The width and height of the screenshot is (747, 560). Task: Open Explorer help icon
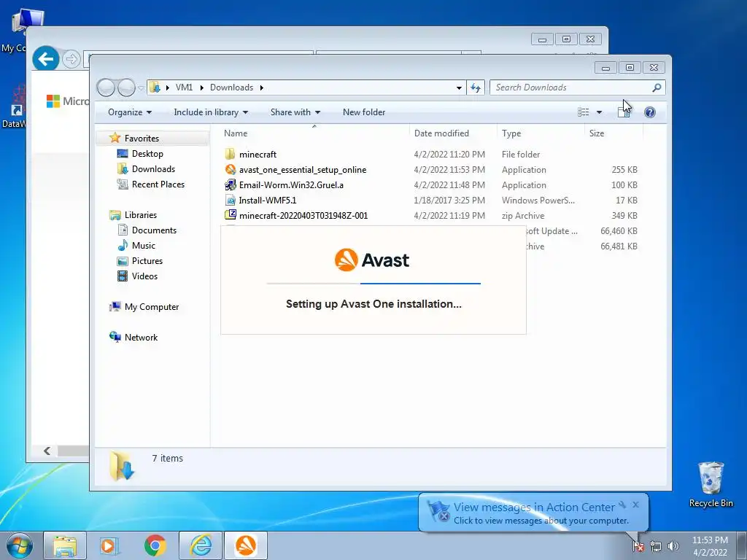(649, 112)
